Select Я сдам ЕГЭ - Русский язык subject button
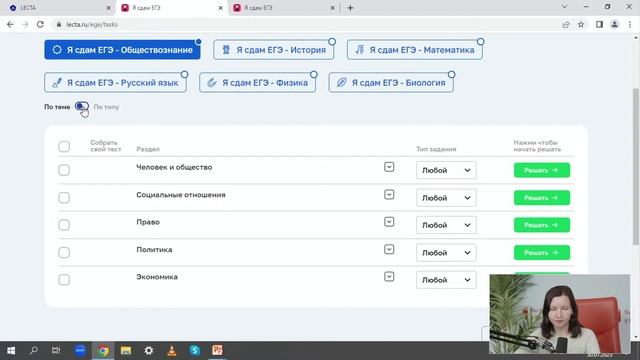640x360 pixels. click(x=116, y=83)
